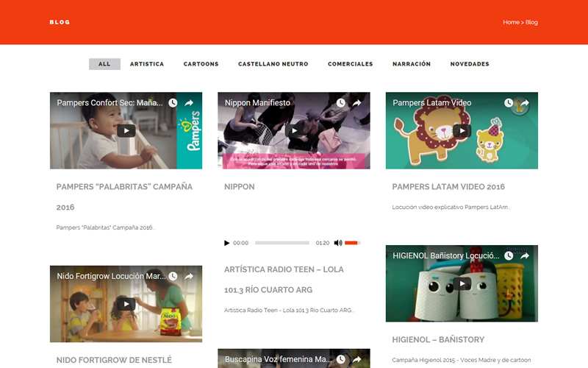Click the share arrow on Nido Fortigrow video
This screenshot has height=368, width=588.
pos(189,277)
